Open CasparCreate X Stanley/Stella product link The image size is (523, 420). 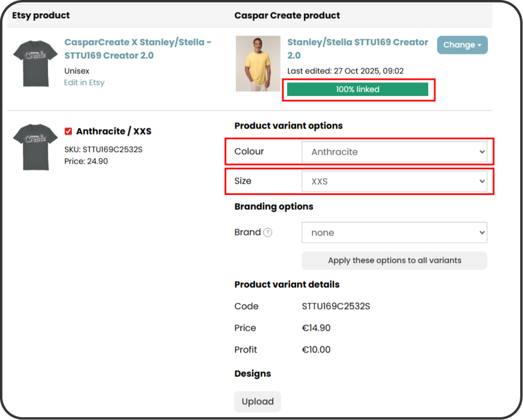pos(138,49)
